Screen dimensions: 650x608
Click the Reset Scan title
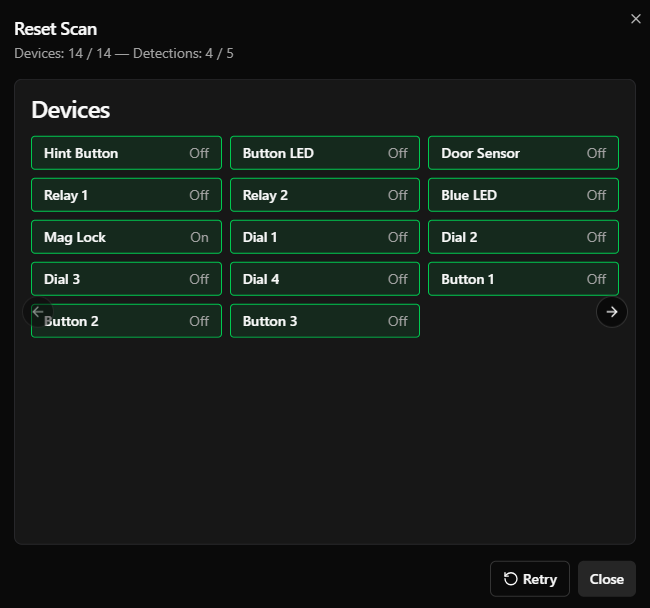coord(56,29)
